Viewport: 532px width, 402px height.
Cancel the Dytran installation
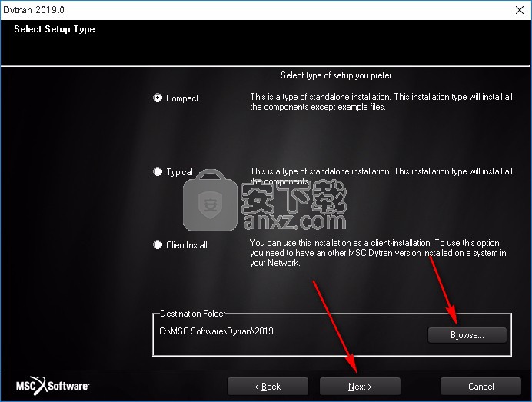point(480,387)
